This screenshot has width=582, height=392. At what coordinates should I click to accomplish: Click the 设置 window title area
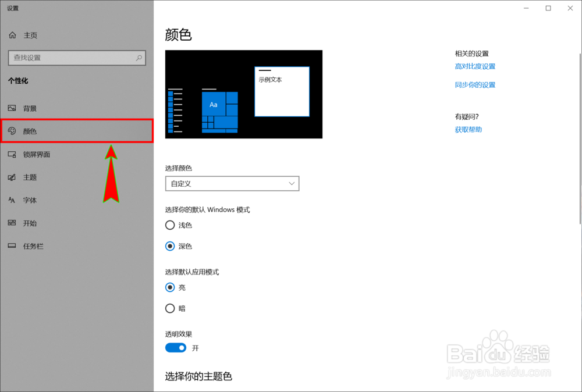coord(13,8)
